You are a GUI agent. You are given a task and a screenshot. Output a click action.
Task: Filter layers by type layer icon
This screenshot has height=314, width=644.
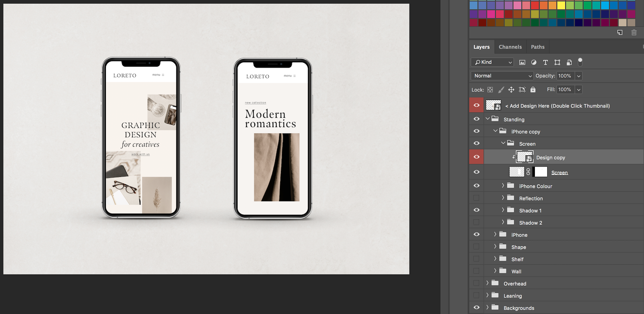[545, 62]
